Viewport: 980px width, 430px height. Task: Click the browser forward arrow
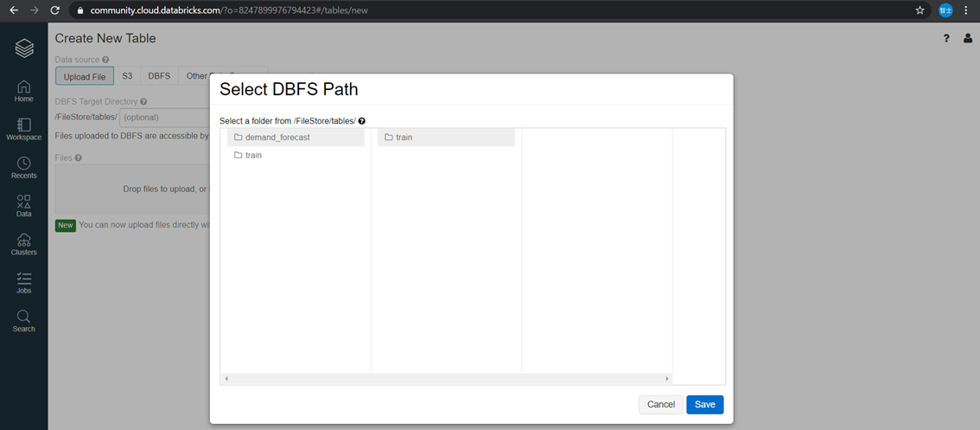pos(34,10)
